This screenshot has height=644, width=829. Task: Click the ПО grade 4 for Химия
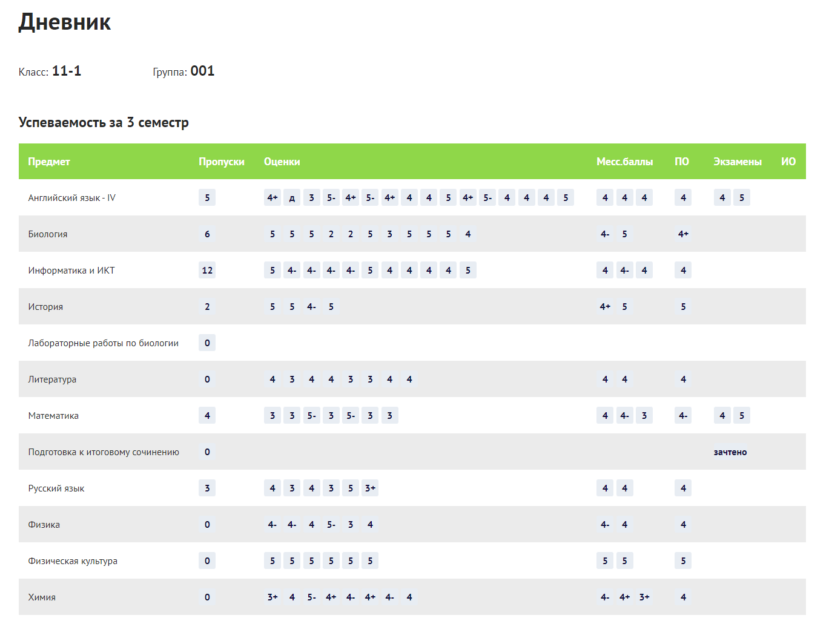pyautogui.click(x=683, y=597)
